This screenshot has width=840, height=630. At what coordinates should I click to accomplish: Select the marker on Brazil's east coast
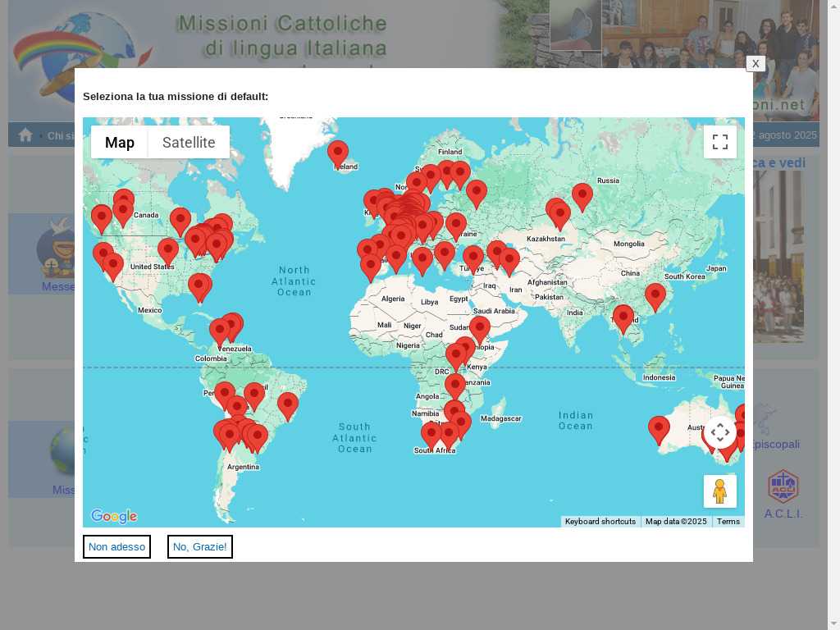pos(288,405)
